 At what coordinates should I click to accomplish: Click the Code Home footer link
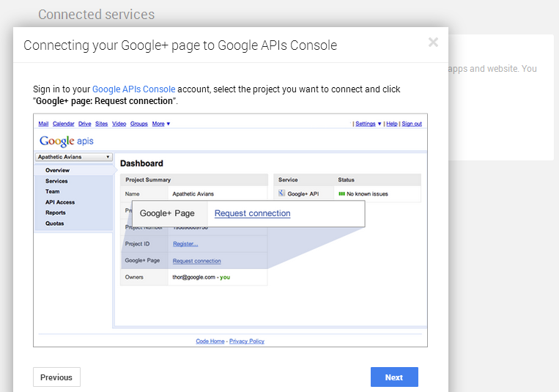point(210,341)
